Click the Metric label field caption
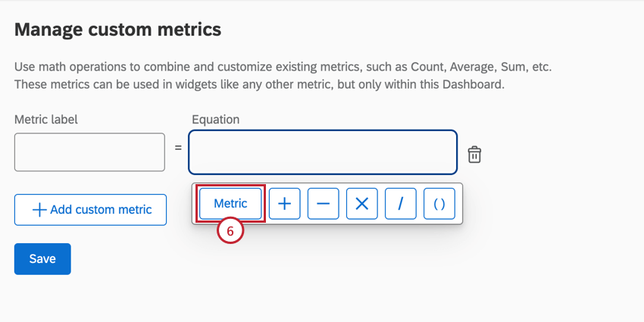Screen dimensions: 644x322 [x=46, y=119]
